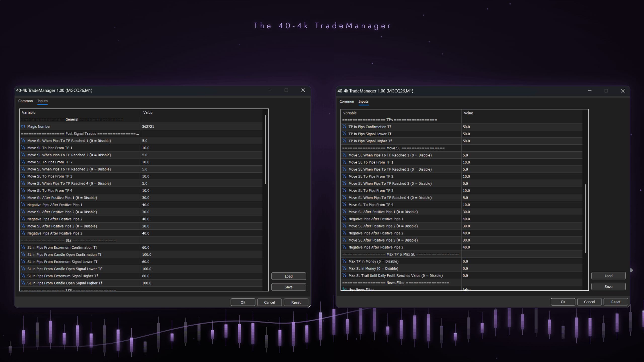The image size is (644, 362).
Task: Select the Max TP in Money value 0.0
Action: point(465,261)
